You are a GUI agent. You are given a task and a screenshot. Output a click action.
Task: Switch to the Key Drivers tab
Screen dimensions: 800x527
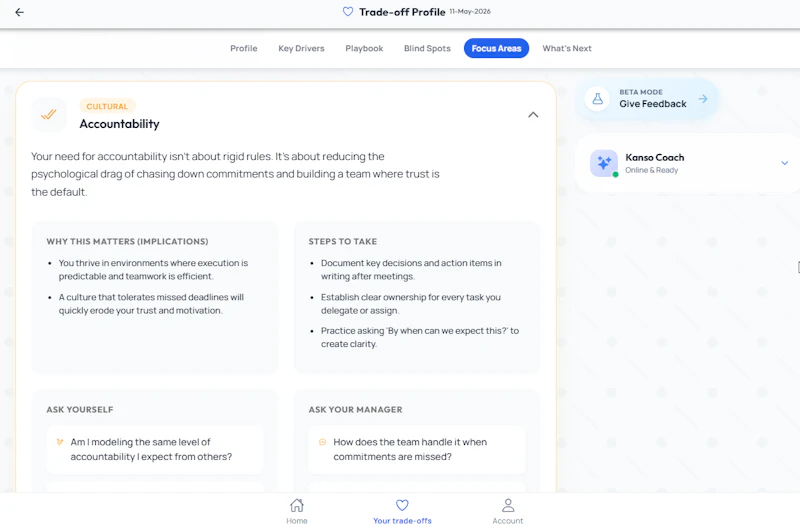301,48
